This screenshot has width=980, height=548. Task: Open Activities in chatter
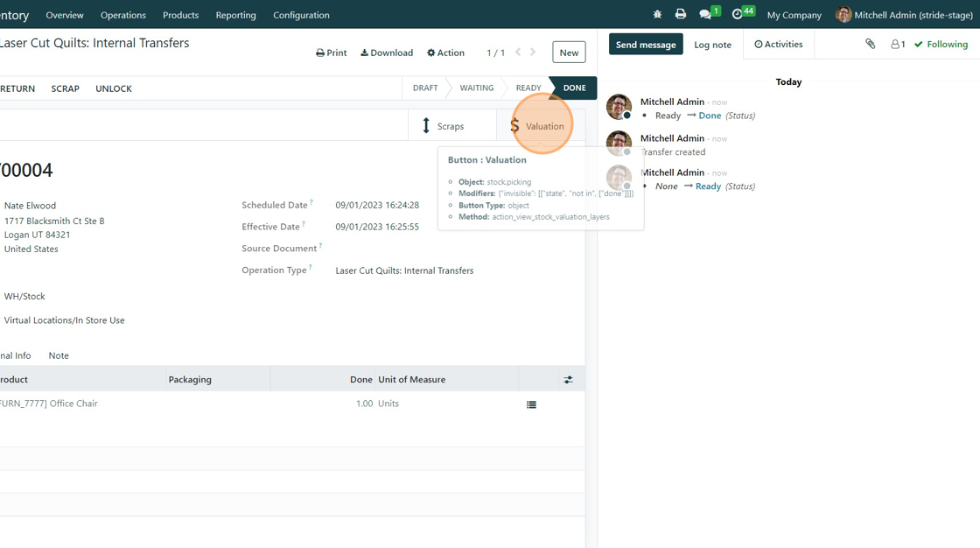[x=778, y=45]
